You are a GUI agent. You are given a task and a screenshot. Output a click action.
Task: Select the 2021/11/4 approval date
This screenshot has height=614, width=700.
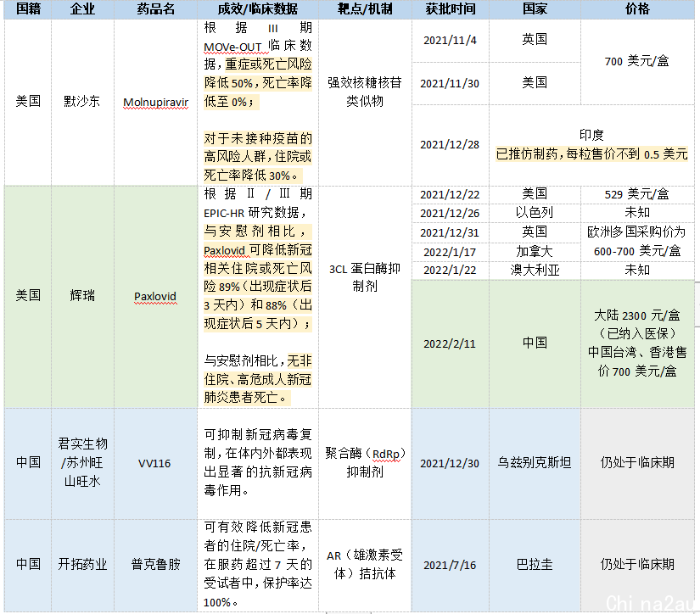(450, 41)
